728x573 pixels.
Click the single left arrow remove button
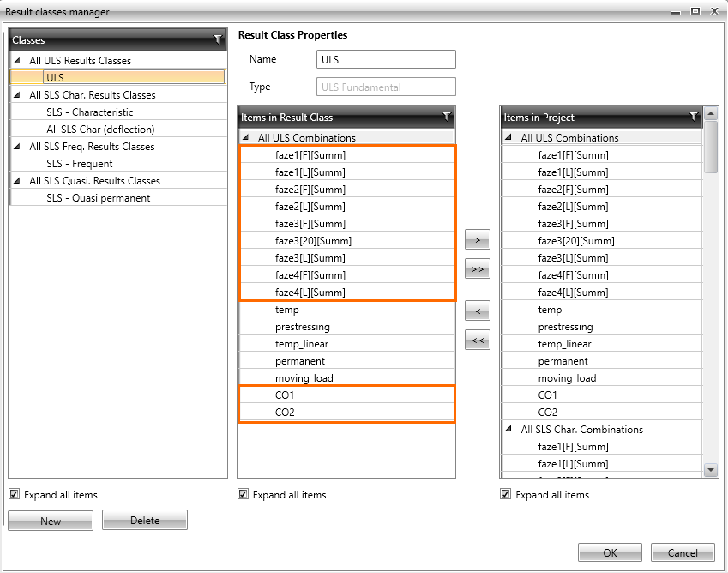pos(478,310)
